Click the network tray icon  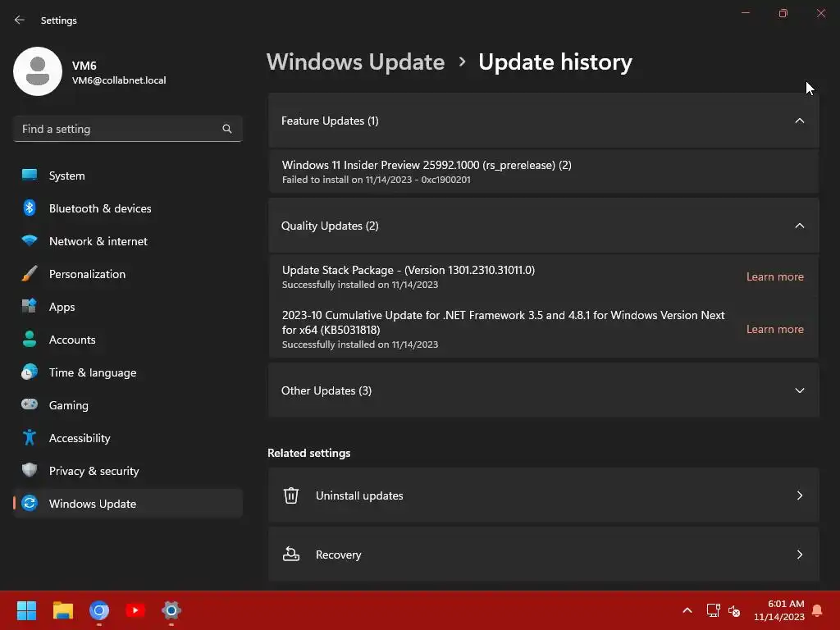(x=713, y=610)
